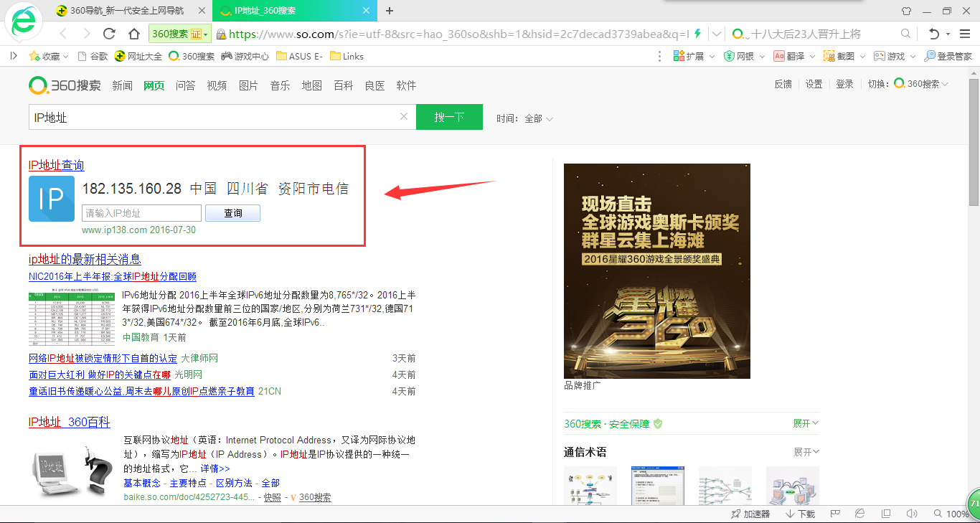Click the IE compatibility mode icon
The height and width of the screenshot is (523, 980).
[x=860, y=514]
